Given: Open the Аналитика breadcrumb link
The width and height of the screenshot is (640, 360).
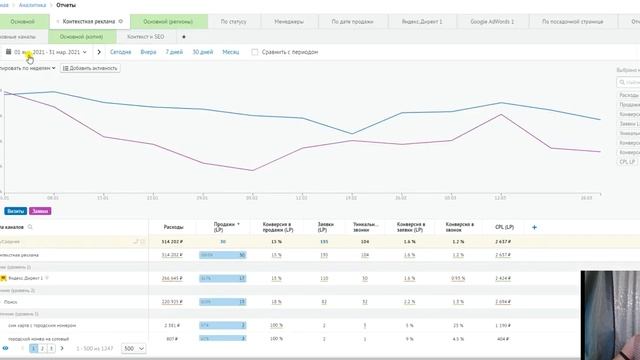Looking at the screenshot, I should pyautogui.click(x=32, y=5).
